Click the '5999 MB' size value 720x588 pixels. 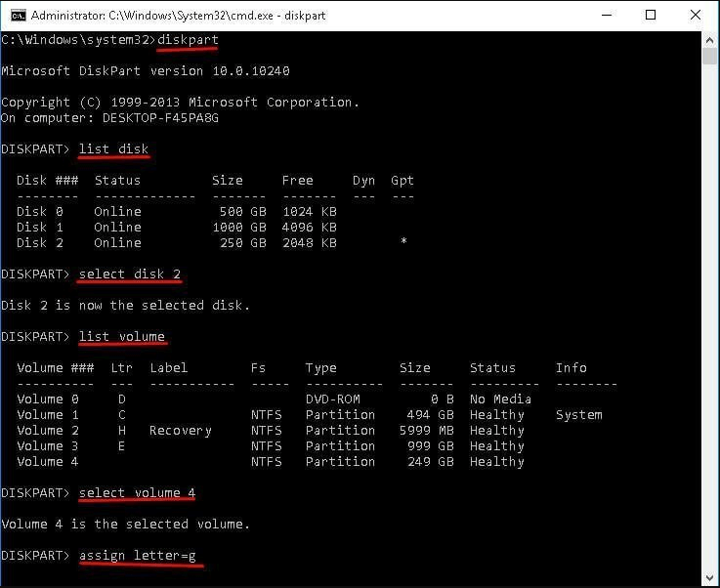[x=427, y=431]
